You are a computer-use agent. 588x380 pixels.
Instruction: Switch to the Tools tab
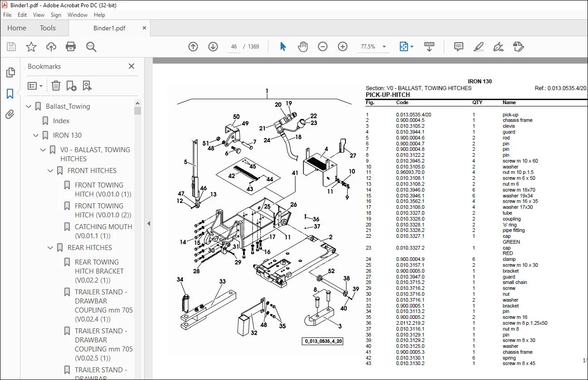click(x=48, y=28)
